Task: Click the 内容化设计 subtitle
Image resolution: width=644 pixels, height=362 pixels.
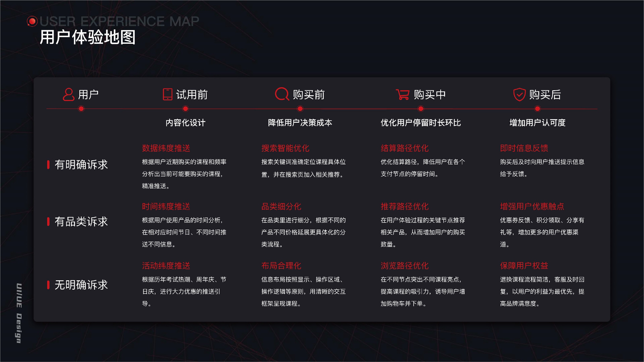Action: 186,123
